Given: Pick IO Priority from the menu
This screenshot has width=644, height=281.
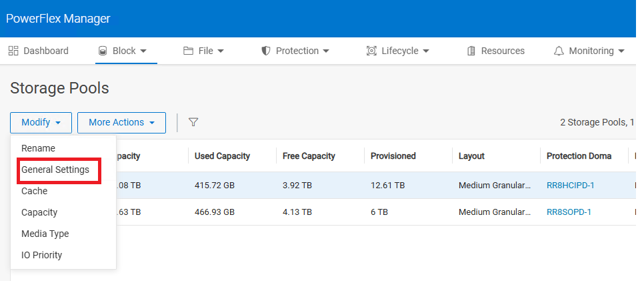Looking at the screenshot, I should click(41, 255).
